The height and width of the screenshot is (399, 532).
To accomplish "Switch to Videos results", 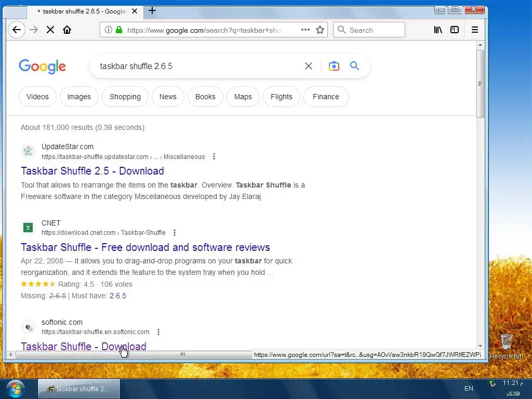I will 37,97.
